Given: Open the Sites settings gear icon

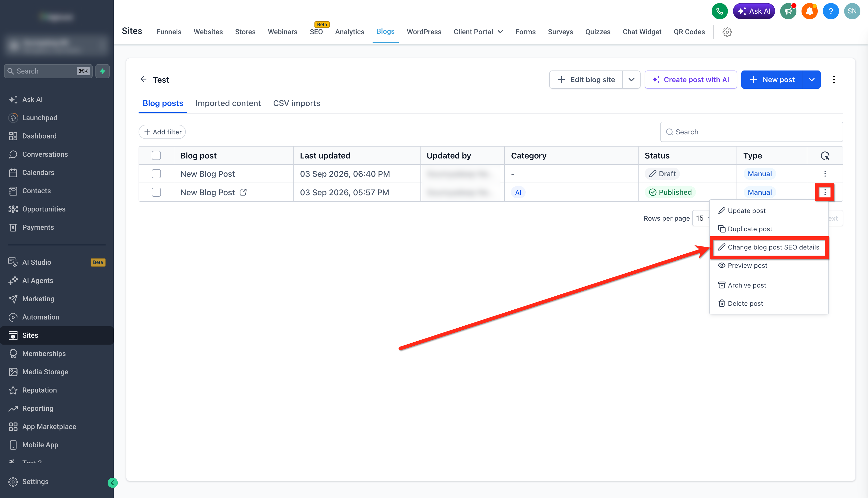Looking at the screenshot, I should (727, 32).
